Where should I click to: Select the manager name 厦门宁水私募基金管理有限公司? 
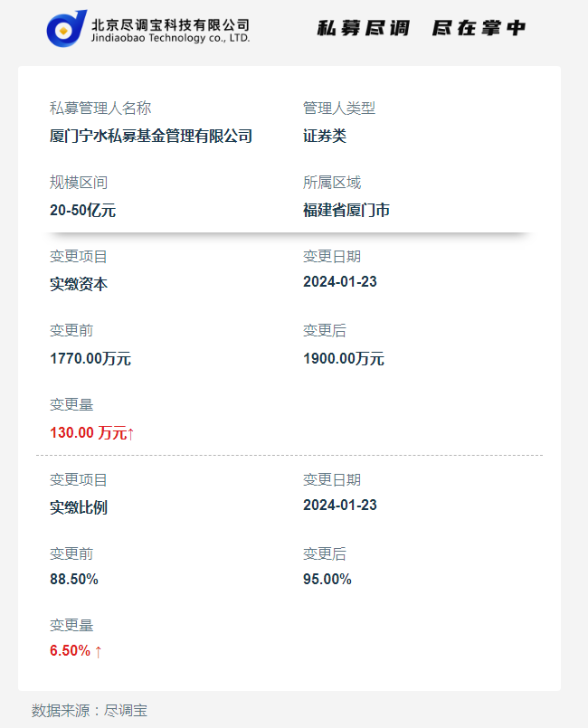pyautogui.click(x=151, y=137)
